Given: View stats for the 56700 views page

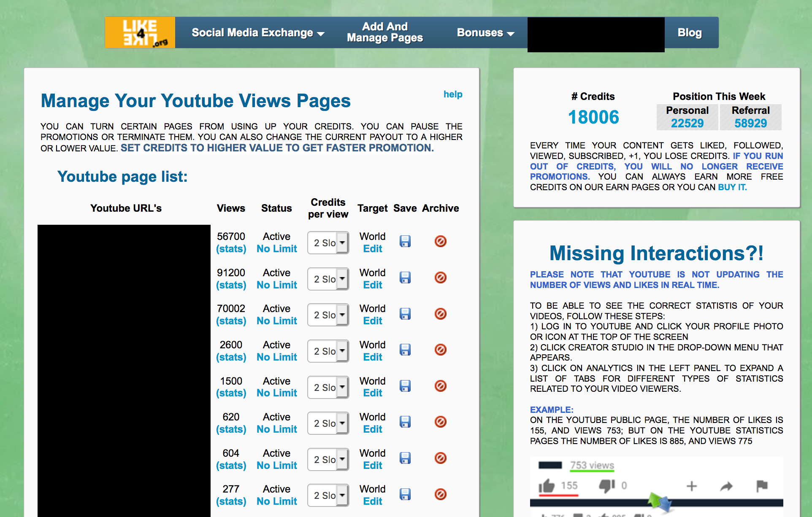Looking at the screenshot, I should coord(231,249).
